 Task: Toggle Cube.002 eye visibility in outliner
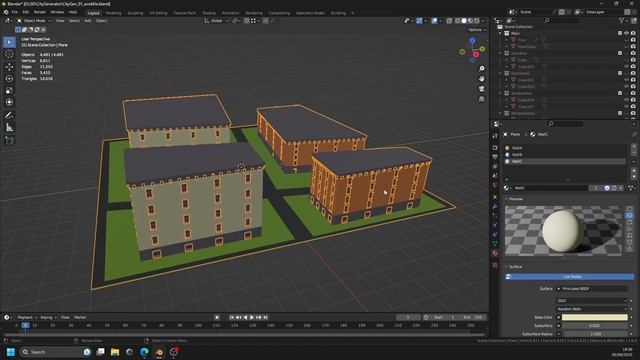(x=627, y=66)
